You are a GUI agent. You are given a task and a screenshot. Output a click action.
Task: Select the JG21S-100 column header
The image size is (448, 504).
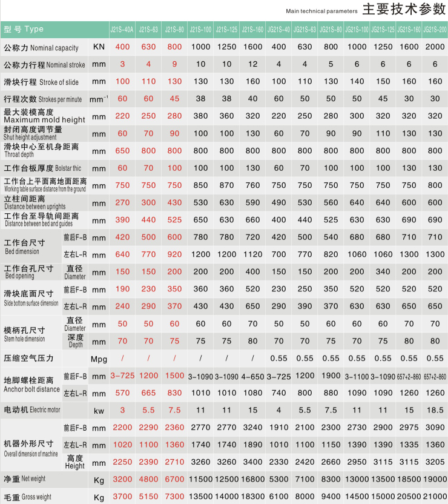(357, 30)
